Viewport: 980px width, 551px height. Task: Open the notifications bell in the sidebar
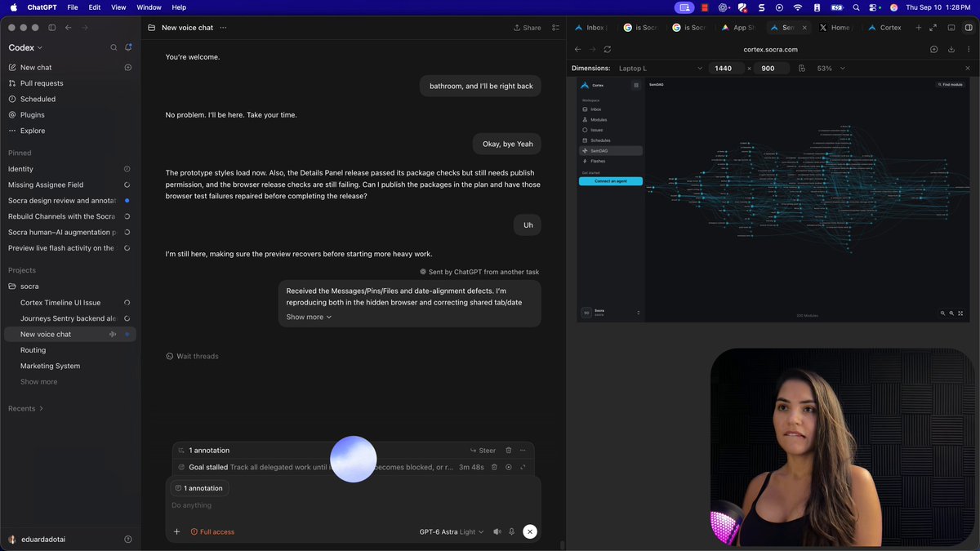point(128,47)
